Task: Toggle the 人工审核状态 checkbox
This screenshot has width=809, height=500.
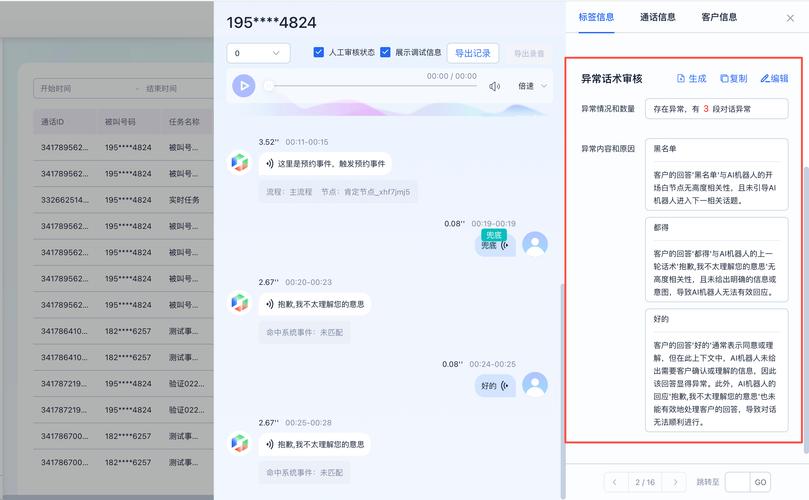Action: (x=318, y=52)
